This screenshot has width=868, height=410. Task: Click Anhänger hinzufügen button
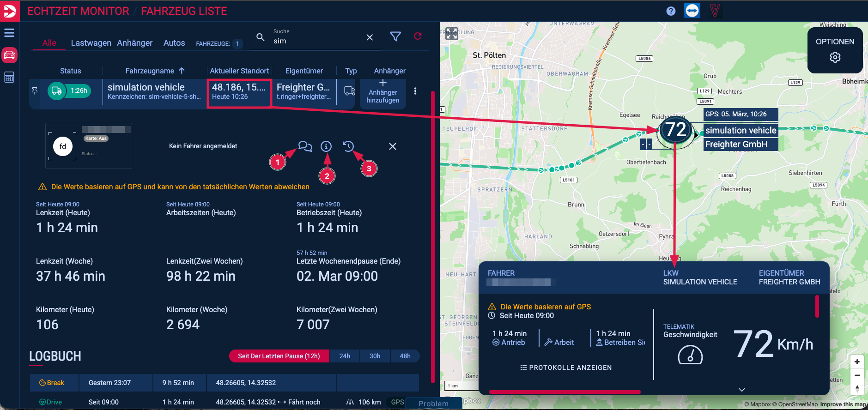tap(382, 92)
